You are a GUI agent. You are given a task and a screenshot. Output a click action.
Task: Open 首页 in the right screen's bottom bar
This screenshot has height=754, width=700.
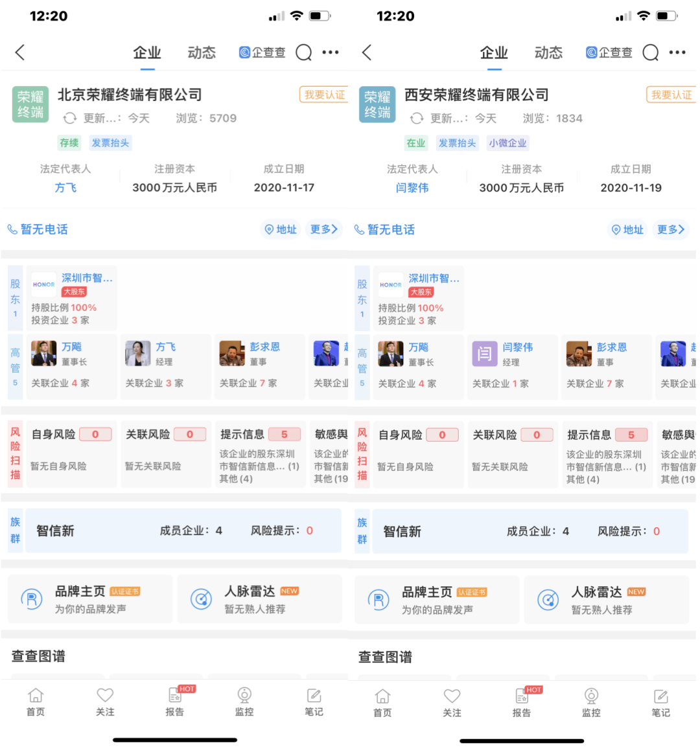pyautogui.click(x=382, y=703)
